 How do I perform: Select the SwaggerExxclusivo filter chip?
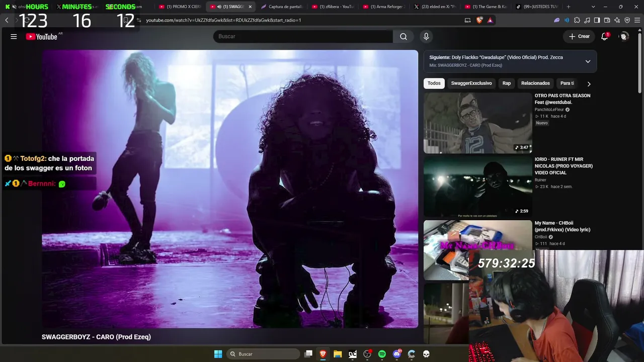pyautogui.click(x=471, y=83)
